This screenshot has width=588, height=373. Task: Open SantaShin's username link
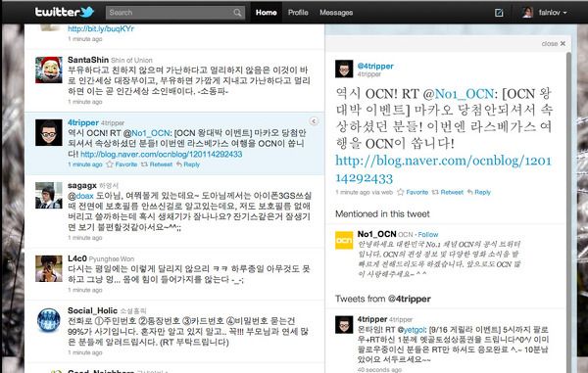point(88,60)
